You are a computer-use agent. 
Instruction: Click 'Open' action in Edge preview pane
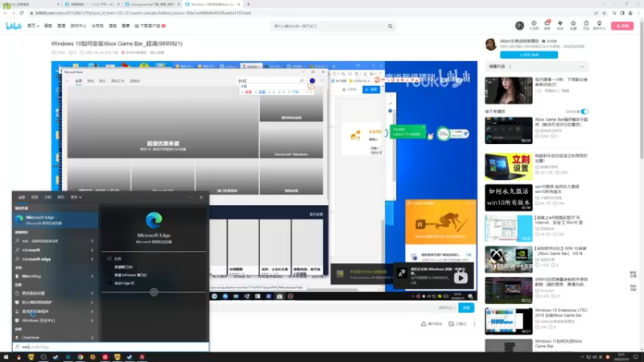tap(118, 259)
